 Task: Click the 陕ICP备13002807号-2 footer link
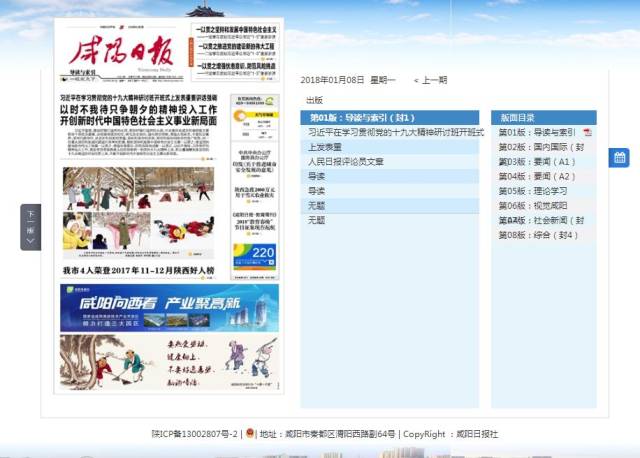pyautogui.click(x=194, y=434)
